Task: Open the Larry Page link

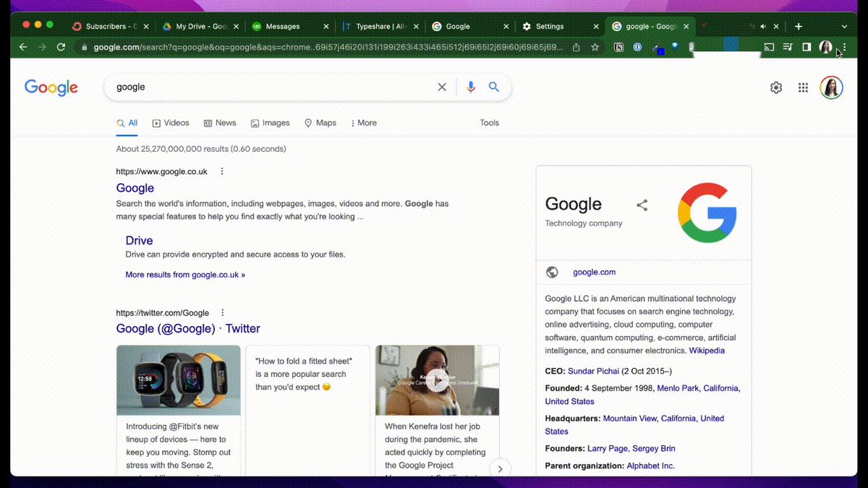Action: click(x=608, y=448)
